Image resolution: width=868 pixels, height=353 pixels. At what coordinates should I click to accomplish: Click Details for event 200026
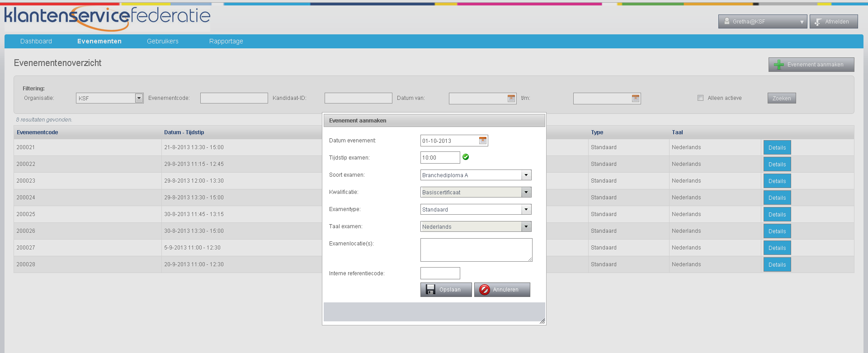coord(777,231)
